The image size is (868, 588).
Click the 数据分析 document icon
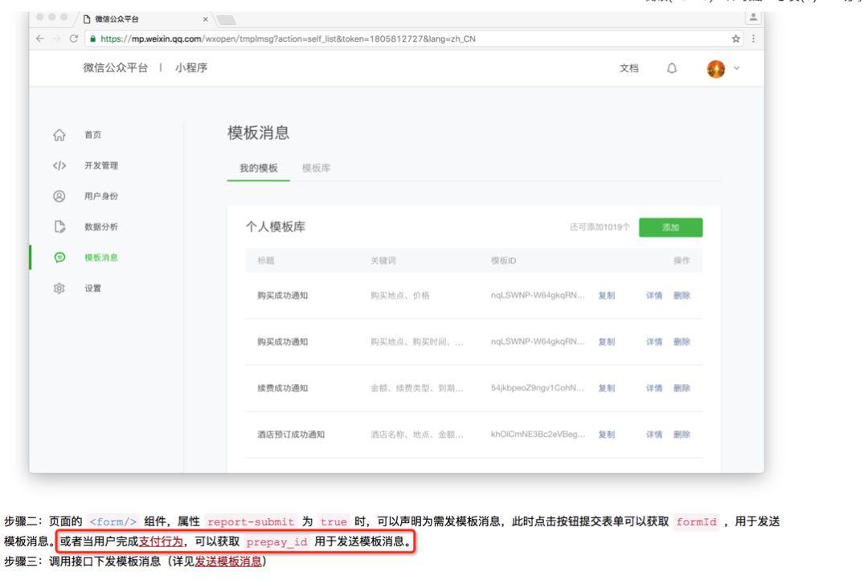click(x=59, y=227)
